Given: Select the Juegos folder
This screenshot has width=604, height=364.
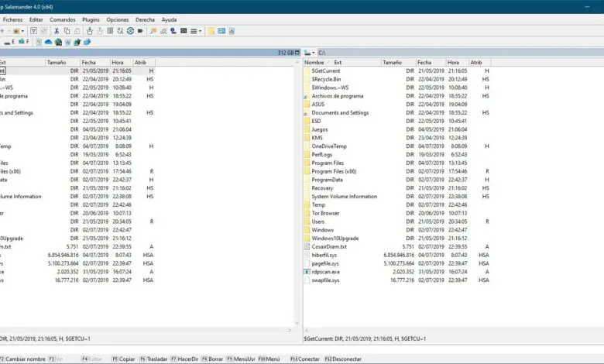Looking at the screenshot, I should pyautogui.click(x=320, y=129).
